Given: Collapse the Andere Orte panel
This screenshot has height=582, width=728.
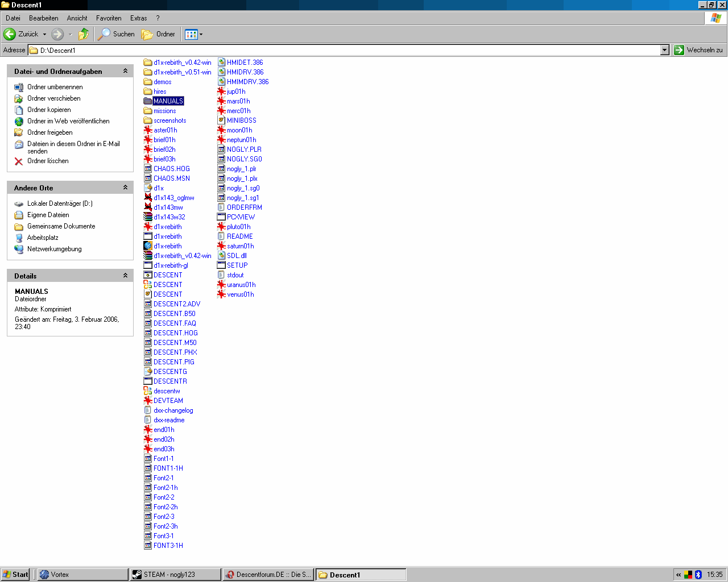Looking at the screenshot, I should (125, 188).
